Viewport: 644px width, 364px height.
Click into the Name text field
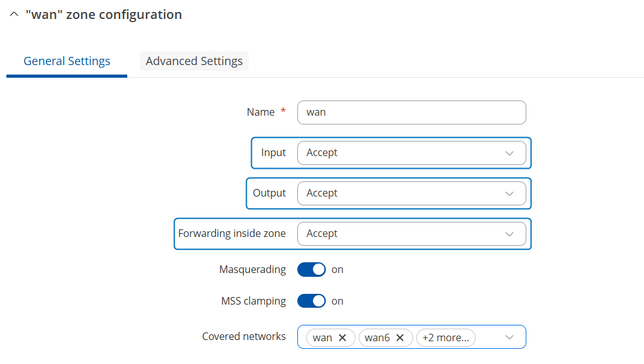tap(411, 112)
